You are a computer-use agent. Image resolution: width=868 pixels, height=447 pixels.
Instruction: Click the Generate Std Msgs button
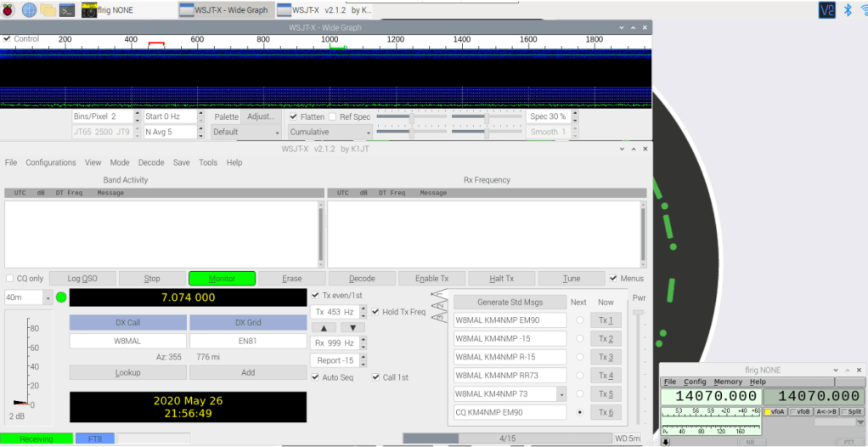(510, 302)
